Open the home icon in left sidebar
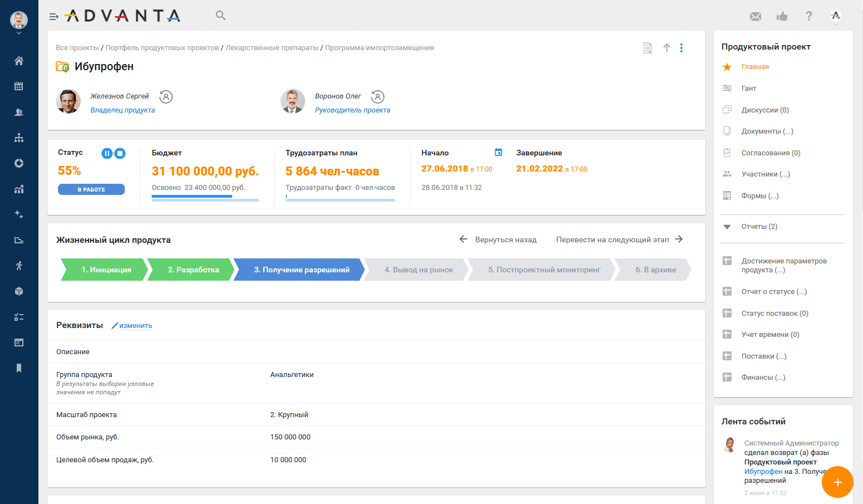Viewport: 863px width, 504px height. pyautogui.click(x=19, y=61)
